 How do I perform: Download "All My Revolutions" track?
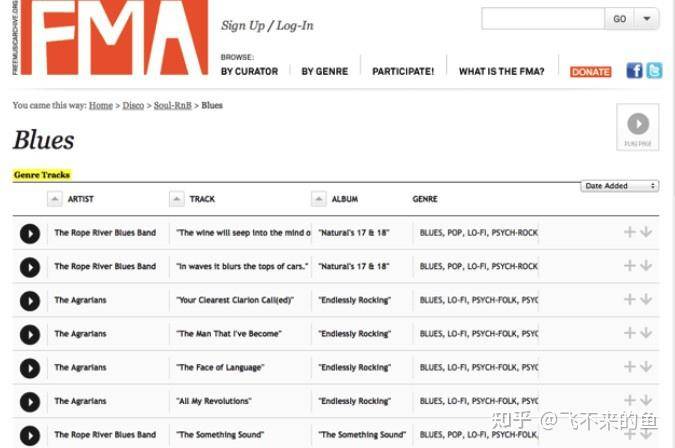click(x=646, y=400)
